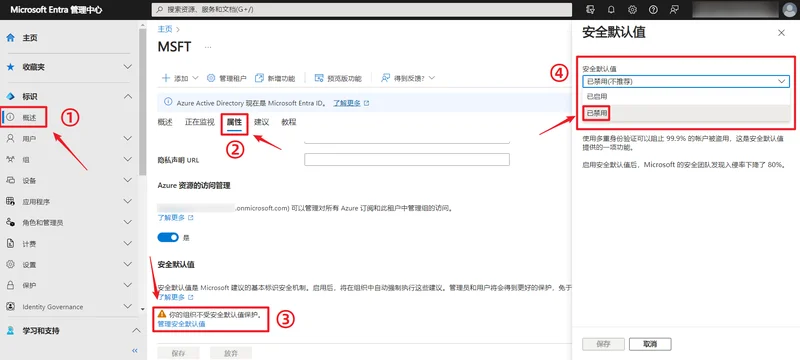The image size is (800, 360).
Task: Open the 得到反馈 dropdown
Action: click(408, 78)
